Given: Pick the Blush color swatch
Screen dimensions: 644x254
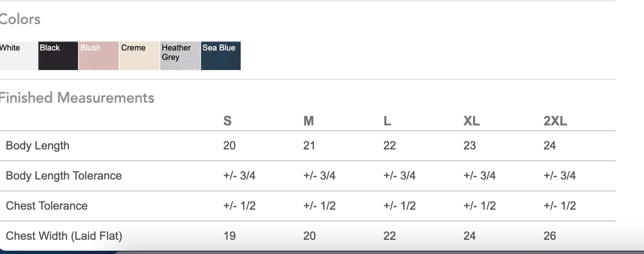Looking at the screenshot, I should tap(98, 56).
